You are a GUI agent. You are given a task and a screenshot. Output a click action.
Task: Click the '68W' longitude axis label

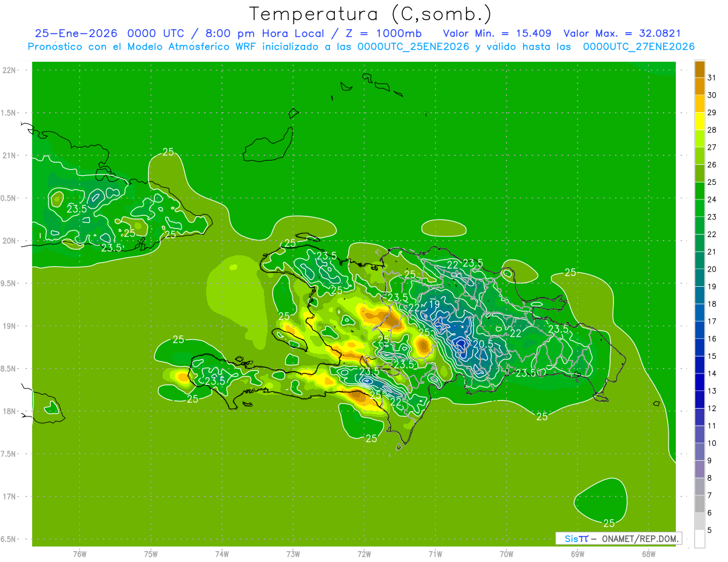pos(649,554)
